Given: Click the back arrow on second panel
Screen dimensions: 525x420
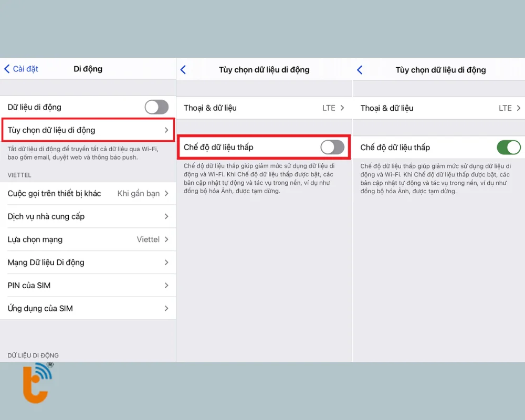Looking at the screenshot, I should (183, 69).
